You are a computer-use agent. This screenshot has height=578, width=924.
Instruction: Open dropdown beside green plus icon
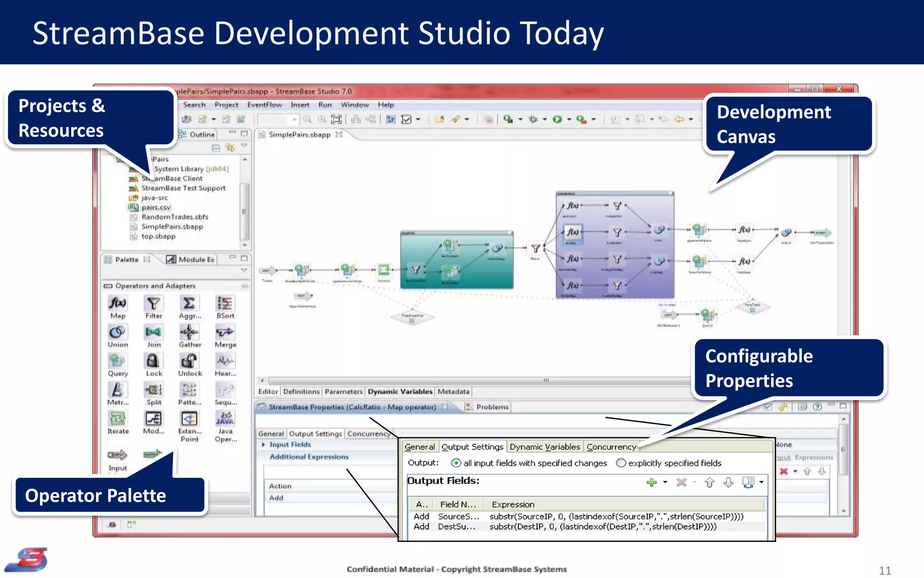tap(665, 482)
